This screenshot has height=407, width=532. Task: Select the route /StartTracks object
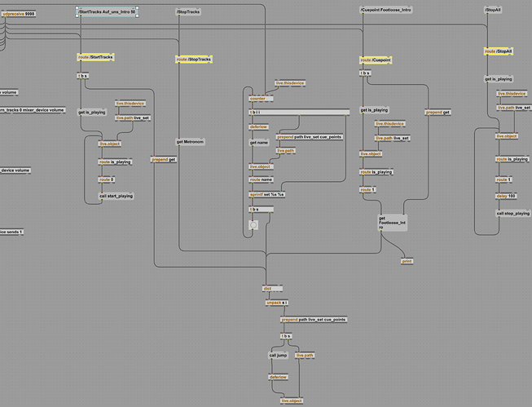(95, 57)
